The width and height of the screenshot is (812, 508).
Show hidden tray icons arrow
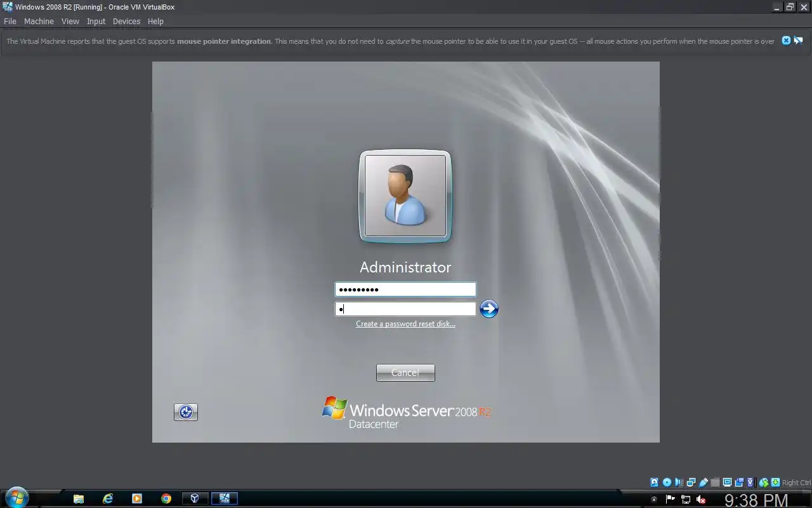coord(654,500)
